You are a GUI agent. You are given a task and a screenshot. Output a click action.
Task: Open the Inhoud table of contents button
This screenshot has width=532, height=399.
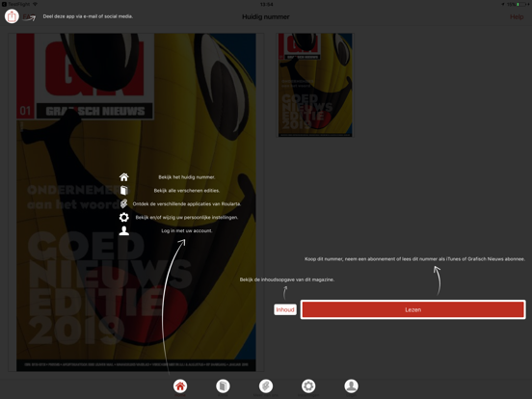[285, 309]
